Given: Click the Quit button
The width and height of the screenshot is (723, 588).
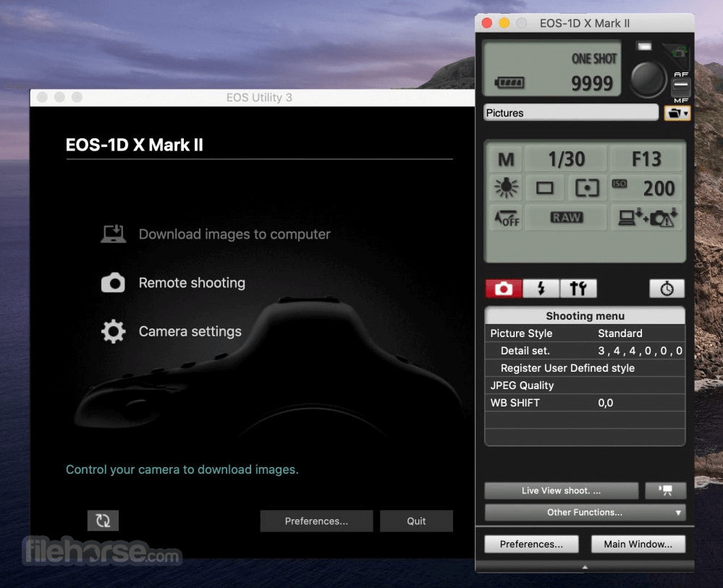Looking at the screenshot, I should pyautogui.click(x=416, y=521).
